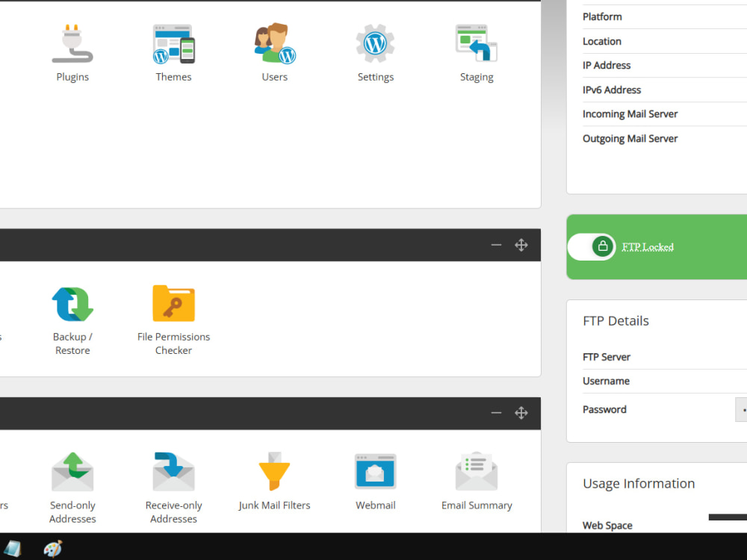Open Webmail

click(376, 482)
